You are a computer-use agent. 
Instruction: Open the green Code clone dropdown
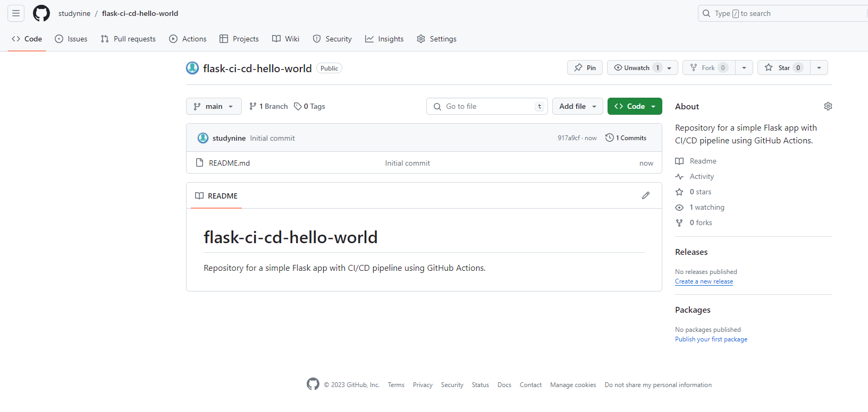pos(635,106)
